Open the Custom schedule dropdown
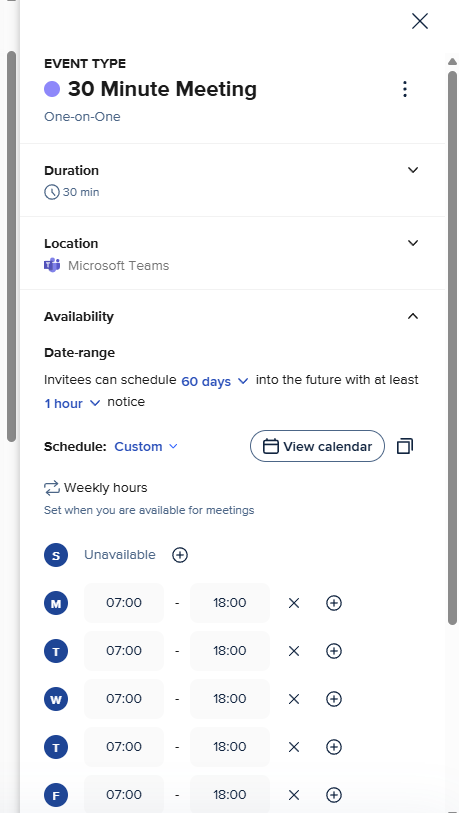459x813 pixels. tap(146, 446)
